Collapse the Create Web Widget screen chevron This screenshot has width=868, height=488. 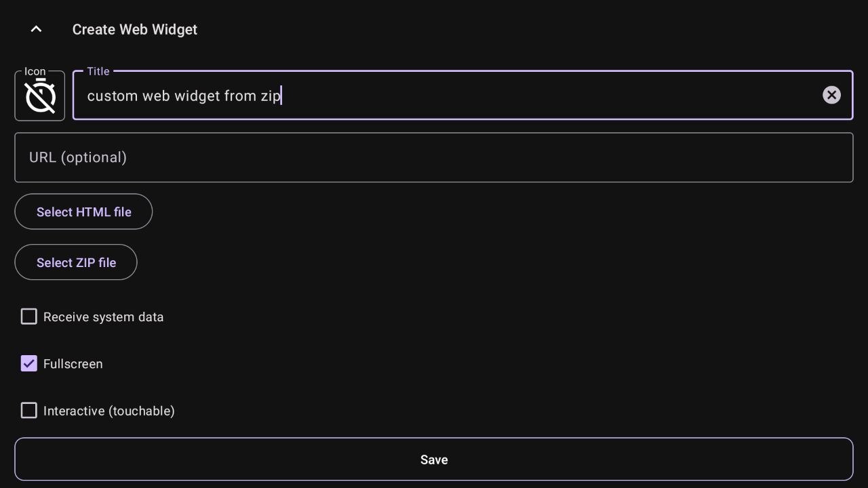coord(37,29)
